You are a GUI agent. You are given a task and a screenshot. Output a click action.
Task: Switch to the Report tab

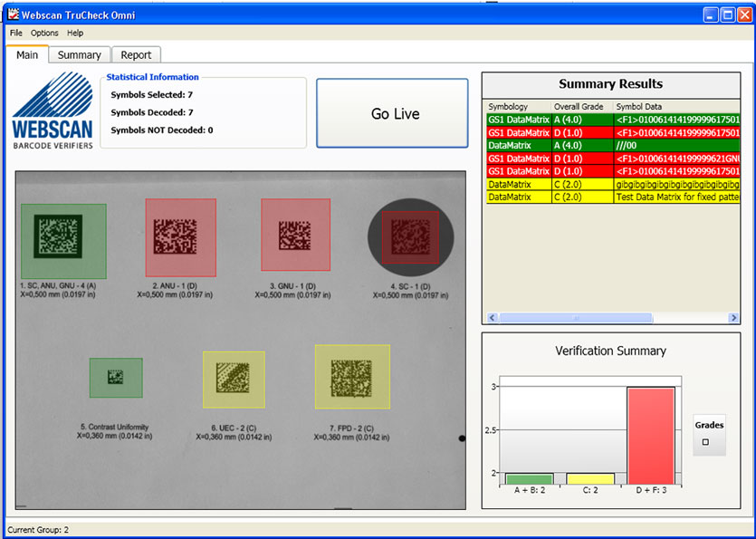136,55
